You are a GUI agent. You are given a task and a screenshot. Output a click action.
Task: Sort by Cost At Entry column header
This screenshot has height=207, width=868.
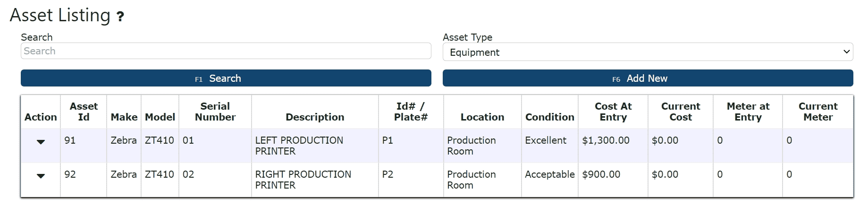click(613, 112)
